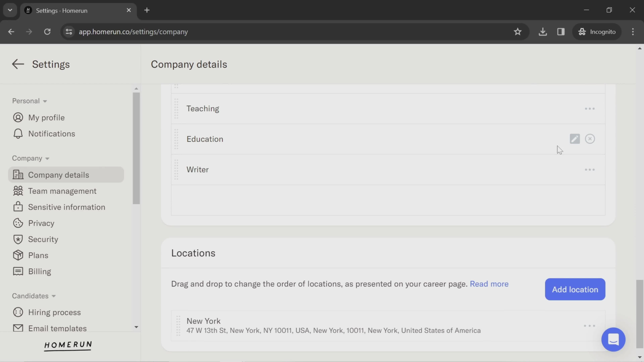Open Team management page

62,191
